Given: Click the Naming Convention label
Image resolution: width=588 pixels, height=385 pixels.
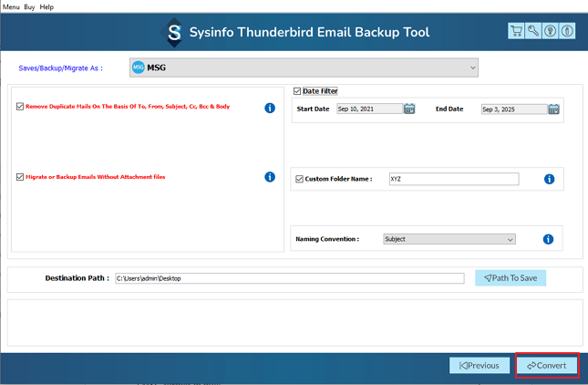Looking at the screenshot, I should click(327, 239).
